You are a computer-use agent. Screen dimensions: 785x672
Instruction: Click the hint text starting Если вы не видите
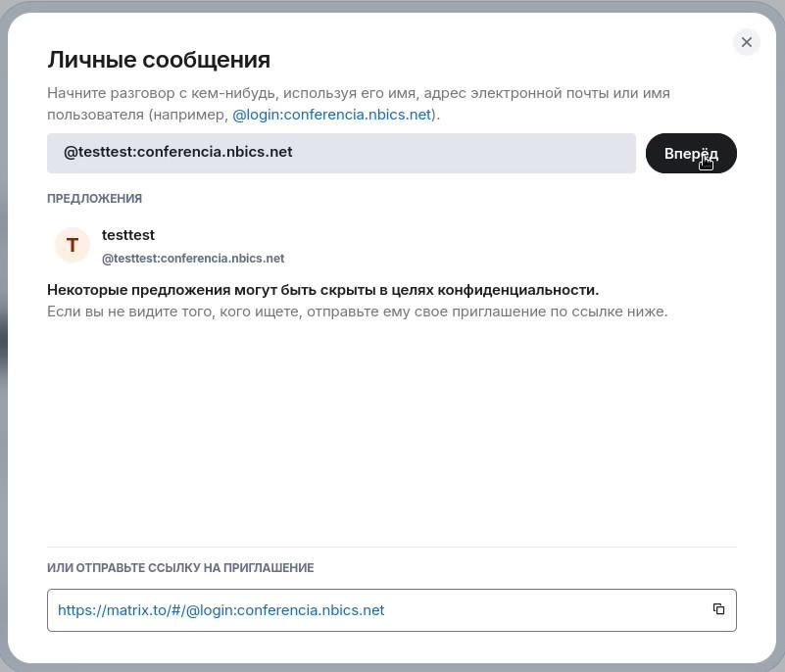click(x=357, y=312)
